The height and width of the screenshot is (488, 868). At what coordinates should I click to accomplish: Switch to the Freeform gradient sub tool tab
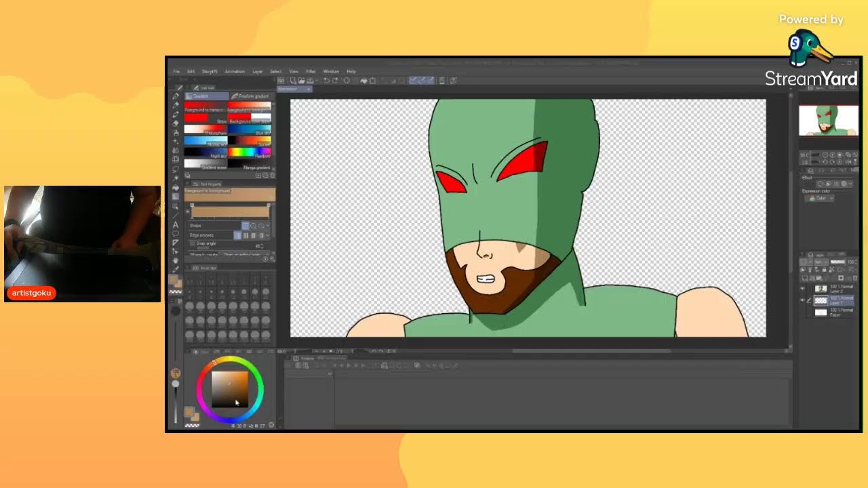click(x=252, y=96)
